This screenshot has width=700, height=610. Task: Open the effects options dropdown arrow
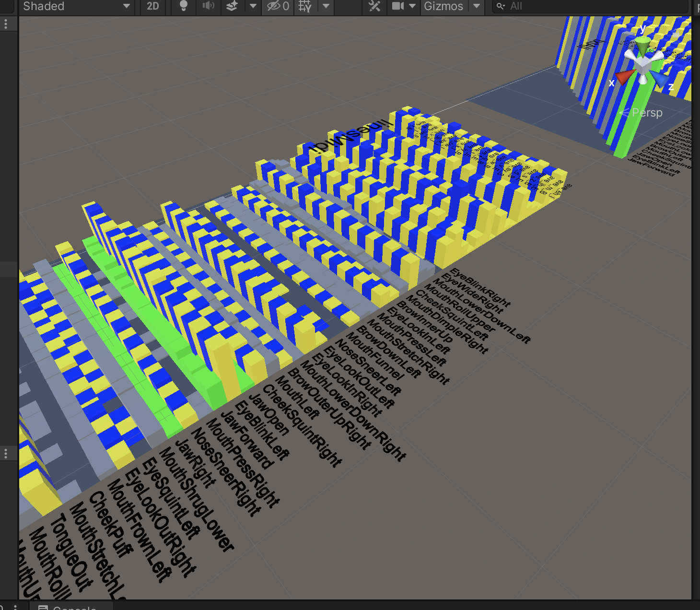(253, 6)
